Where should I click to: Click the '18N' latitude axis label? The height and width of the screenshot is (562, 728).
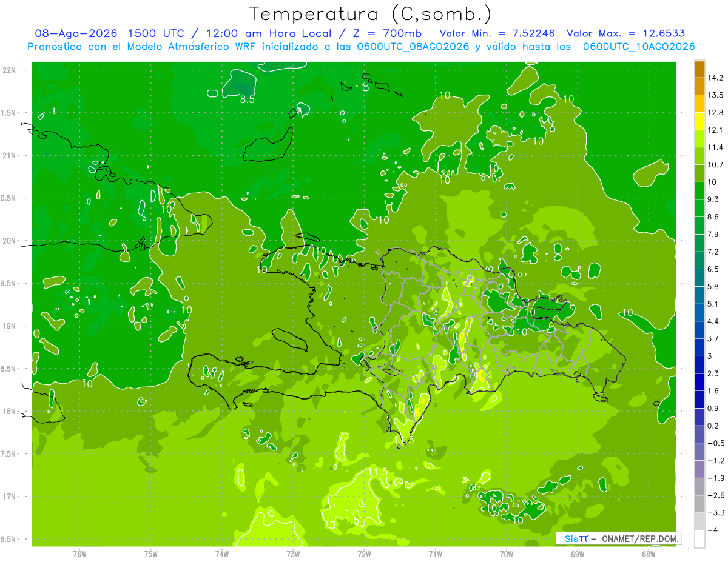click(10, 411)
